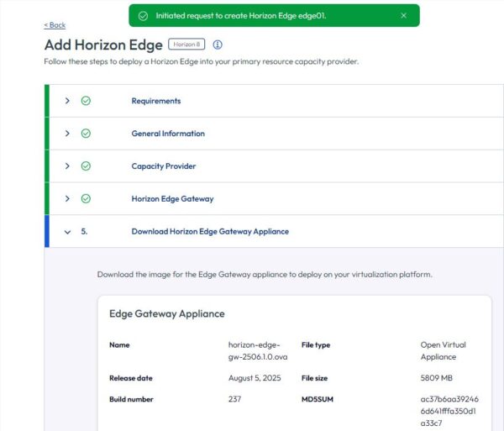Click the notification message about edge01

[241, 16]
